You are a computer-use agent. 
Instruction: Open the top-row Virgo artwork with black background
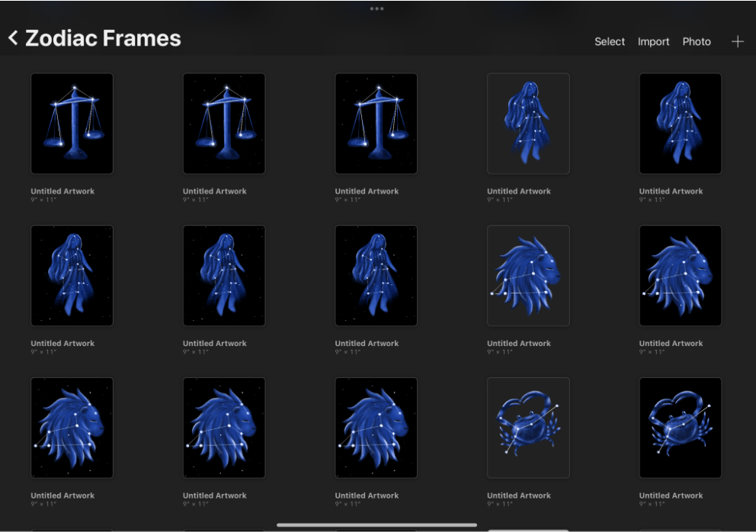680,123
